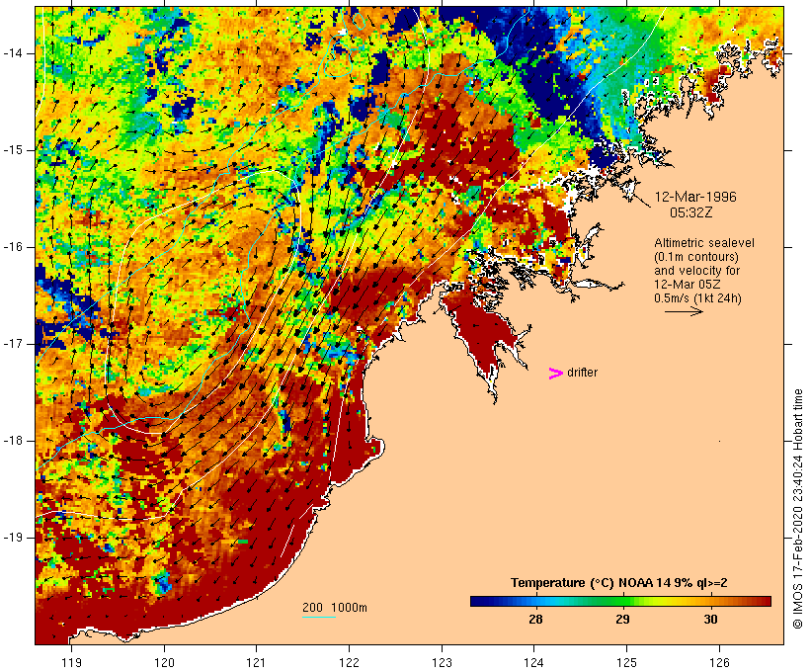
Task: Click the '29' colorbar tick label
Action: (622, 620)
